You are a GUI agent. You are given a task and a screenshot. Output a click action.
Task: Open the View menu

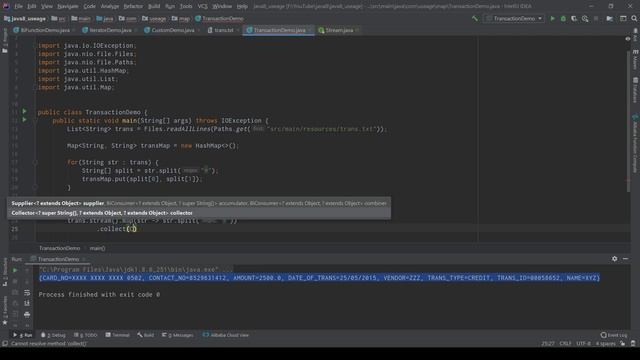[47, 6]
